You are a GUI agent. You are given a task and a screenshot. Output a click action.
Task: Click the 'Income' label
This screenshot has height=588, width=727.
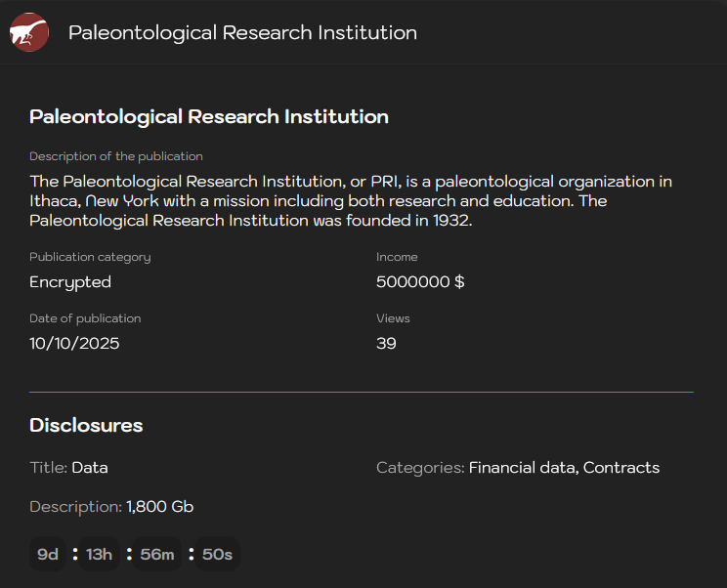(x=397, y=257)
